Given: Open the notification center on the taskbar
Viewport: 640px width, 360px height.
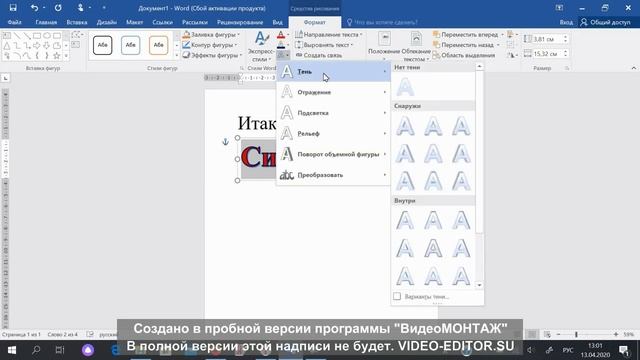Looking at the screenshot, I should pos(624,350).
